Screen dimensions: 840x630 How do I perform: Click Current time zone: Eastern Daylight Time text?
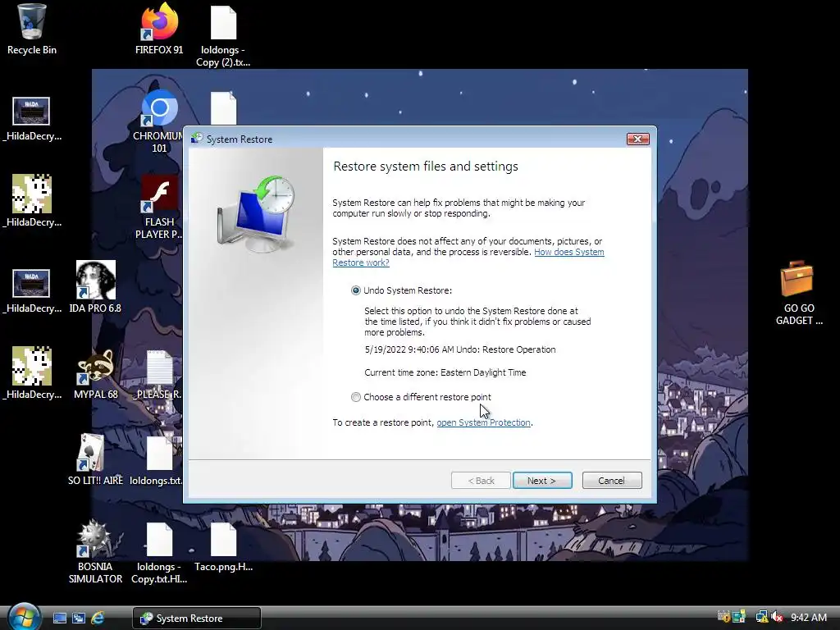tap(445, 373)
